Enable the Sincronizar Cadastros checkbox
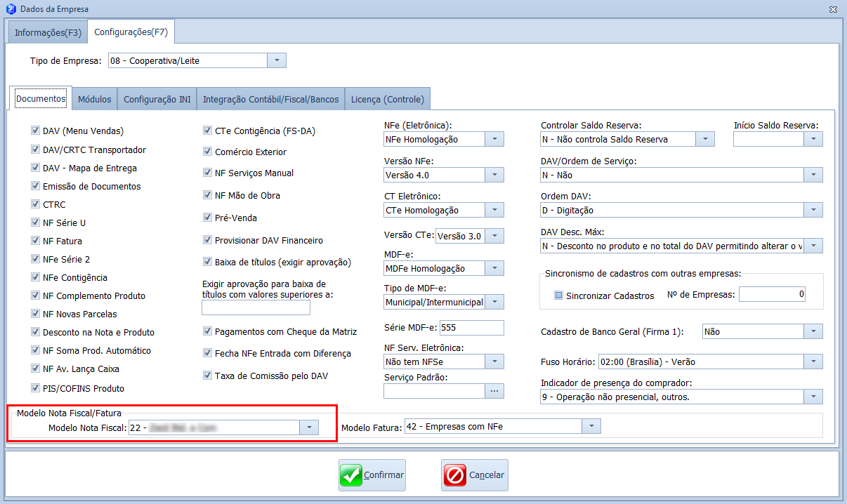The image size is (847, 504). click(x=558, y=296)
